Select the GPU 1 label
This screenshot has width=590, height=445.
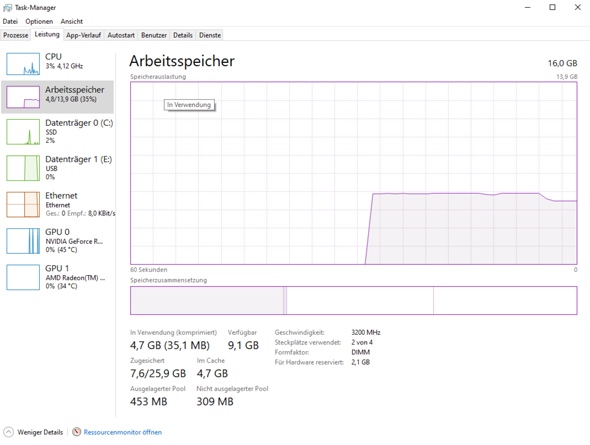pos(57,268)
